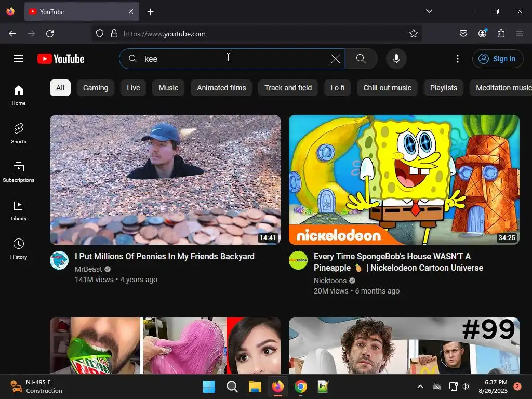Open NJ-495 E Construction traffic widget
This screenshot has width=532, height=399.
[36, 387]
